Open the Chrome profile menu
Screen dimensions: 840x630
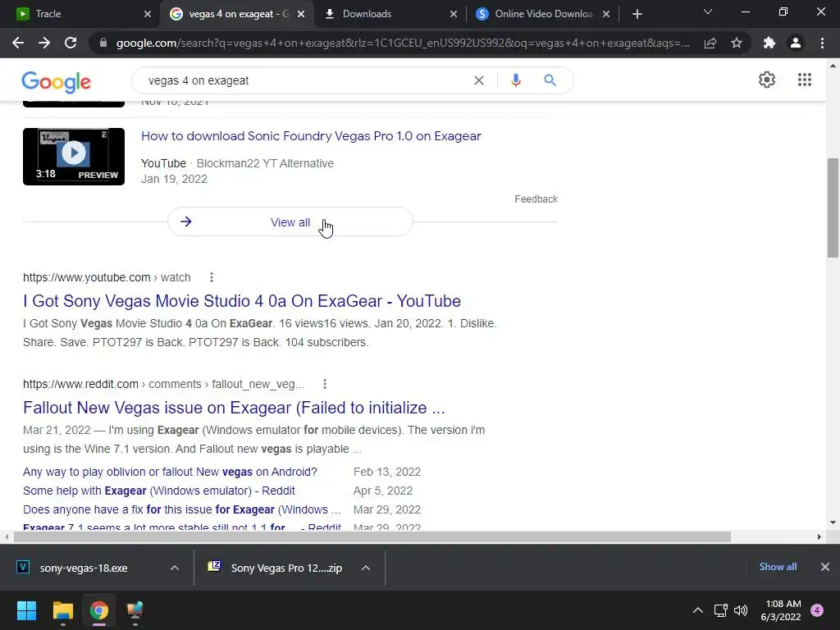pos(796,43)
